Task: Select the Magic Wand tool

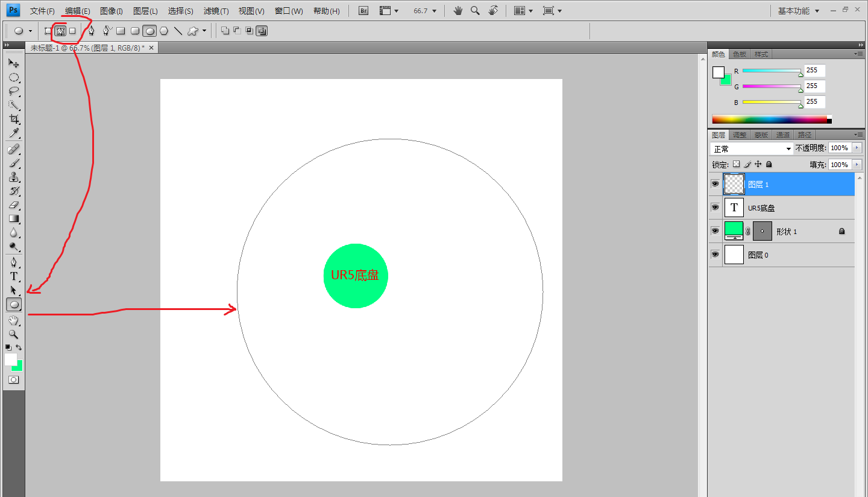Action: (14, 106)
